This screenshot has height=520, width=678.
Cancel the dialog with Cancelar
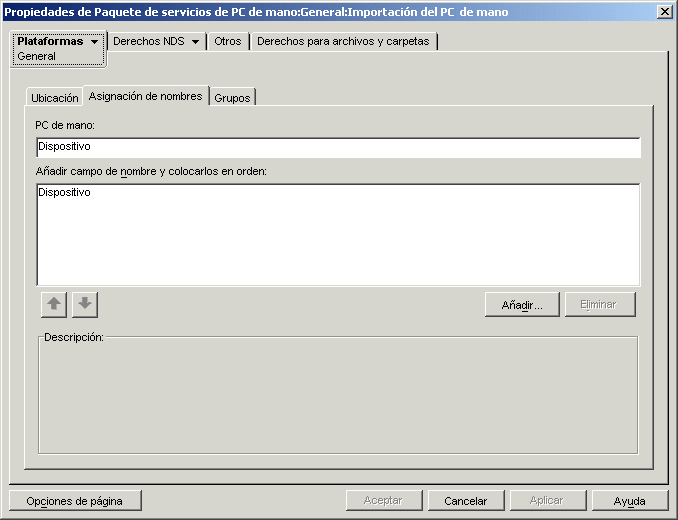(x=466, y=501)
